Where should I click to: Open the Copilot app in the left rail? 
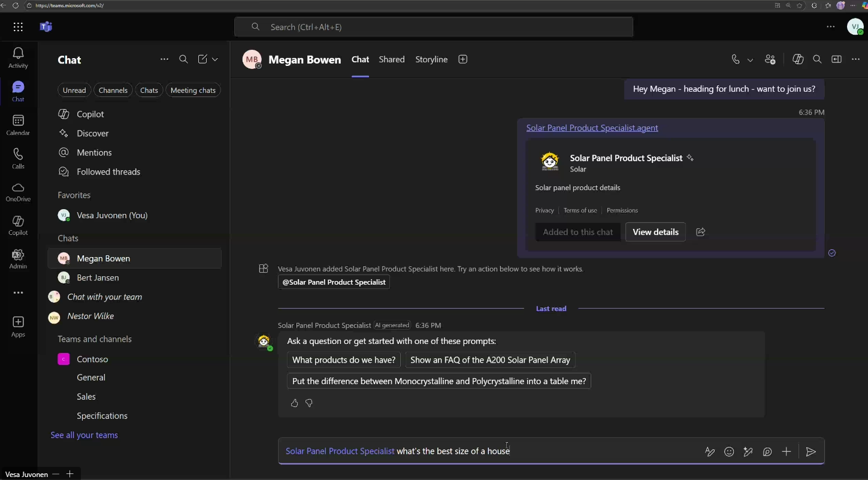pos(18,225)
